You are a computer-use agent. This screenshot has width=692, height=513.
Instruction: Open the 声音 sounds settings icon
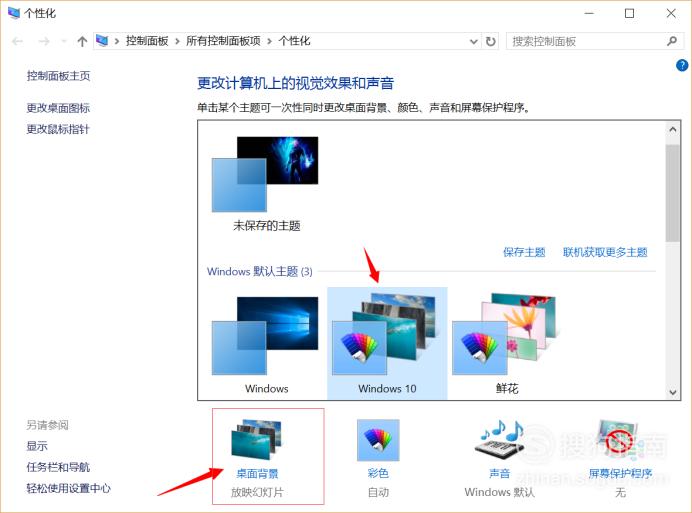coord(499,440)
